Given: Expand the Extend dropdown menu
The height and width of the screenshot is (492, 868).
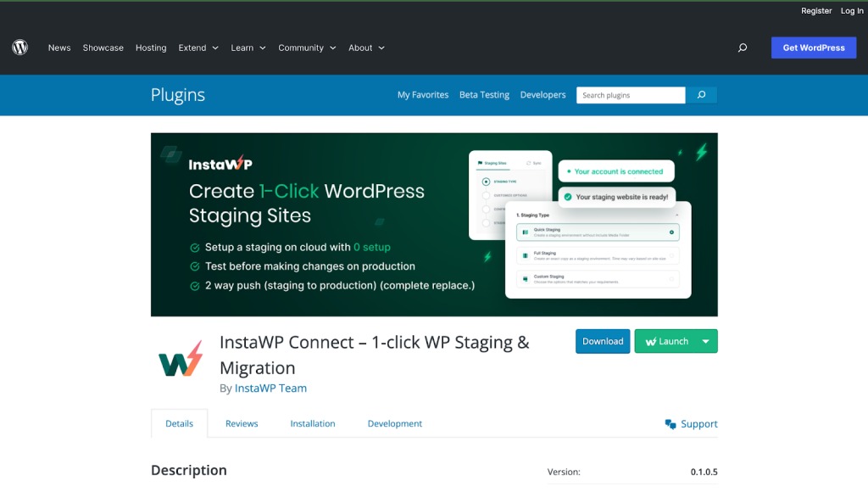Looking at the screenshot, I should tap(198, 48).
